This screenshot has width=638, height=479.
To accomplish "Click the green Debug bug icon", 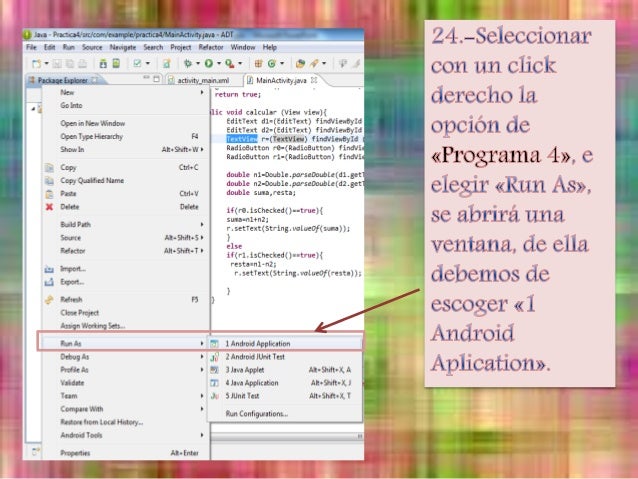I will 188,63.
